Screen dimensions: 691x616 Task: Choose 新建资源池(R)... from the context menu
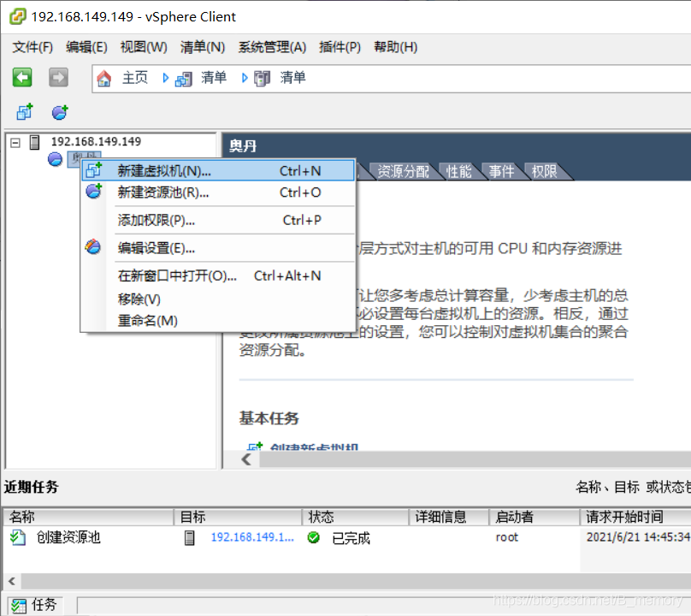[x=218, y=192]
